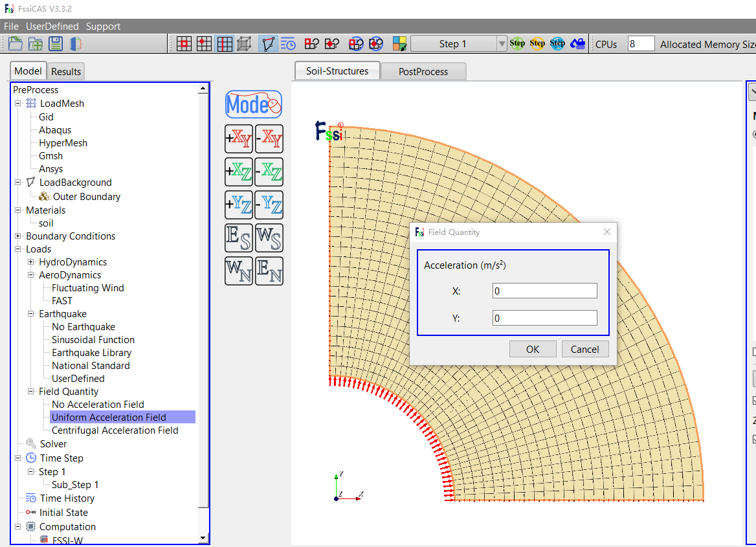
Task: Set view to -XZ plane
Action: click(x=269, y=172)
